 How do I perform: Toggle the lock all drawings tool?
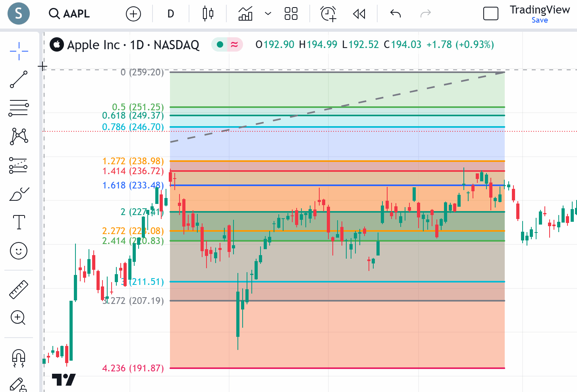tap(19, 385)
